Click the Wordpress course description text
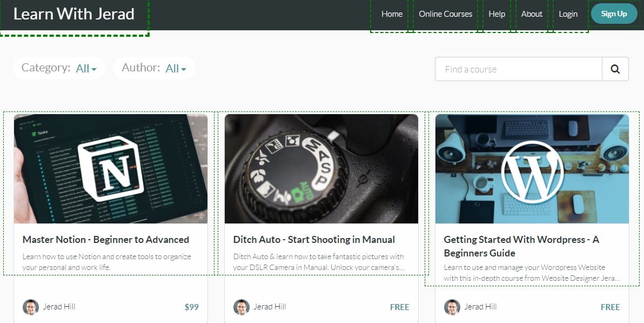Screen dimensions: 644x323 coord(532,273)
